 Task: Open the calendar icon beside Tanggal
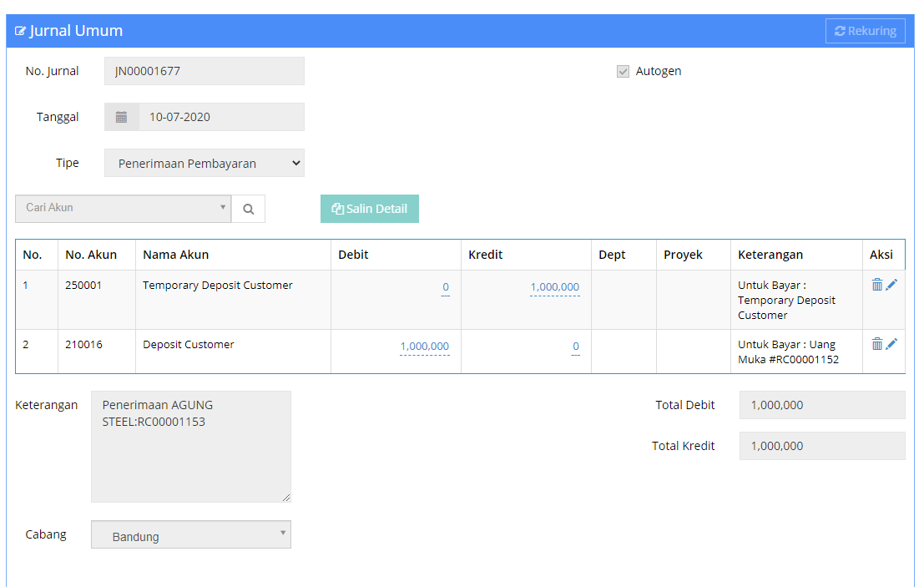coord(121,117)
